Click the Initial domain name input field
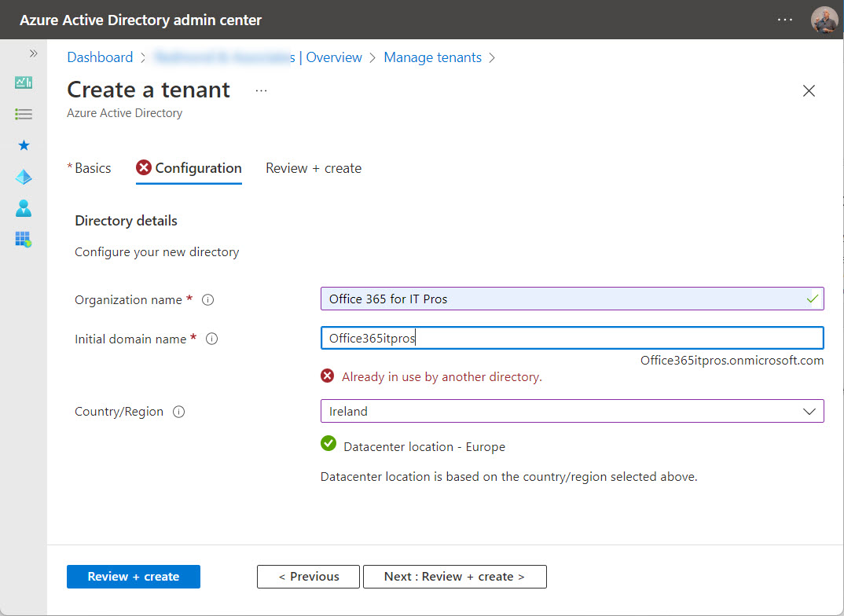The width and height of the screenshot is (844, 616). tap(572, 338)
